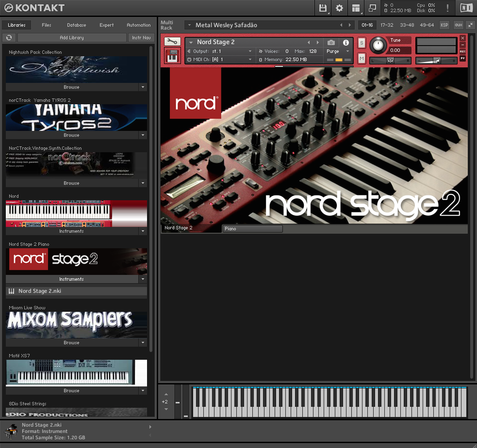Click the Piano field below the wallpaper

click(x=252, y=228)
